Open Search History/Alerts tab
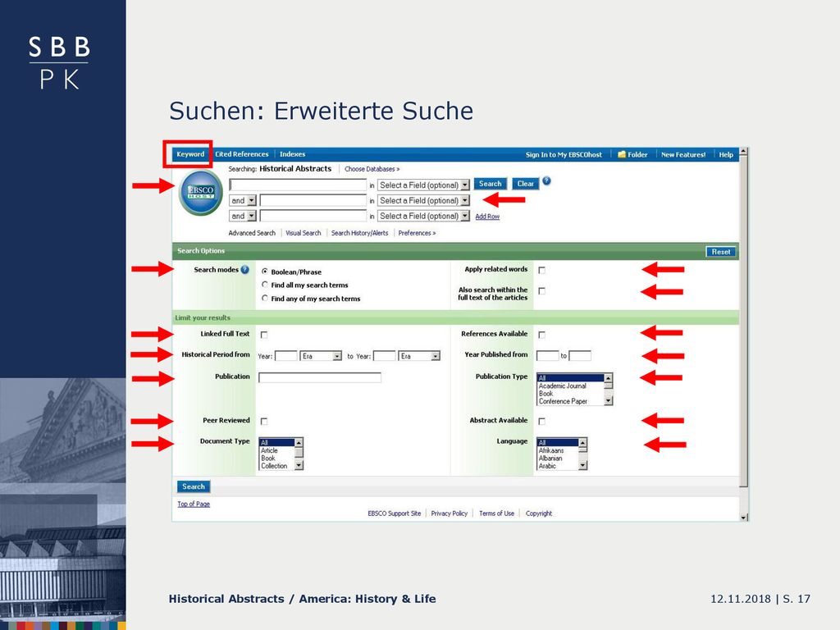Screen dimensions: 840x630 tap(359, 233)
